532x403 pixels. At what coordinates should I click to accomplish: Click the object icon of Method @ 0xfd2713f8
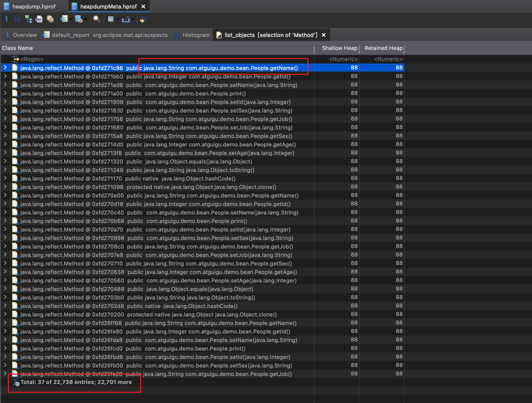coord(15,153)
